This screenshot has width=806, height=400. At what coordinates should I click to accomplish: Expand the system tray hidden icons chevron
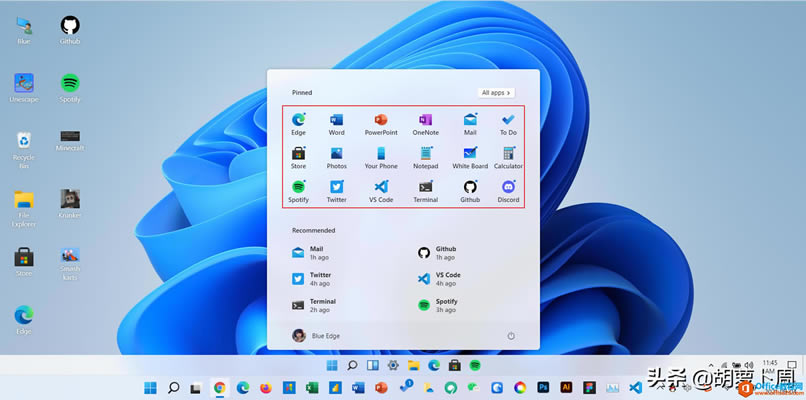pyautogui.click(x=712, y=365)
